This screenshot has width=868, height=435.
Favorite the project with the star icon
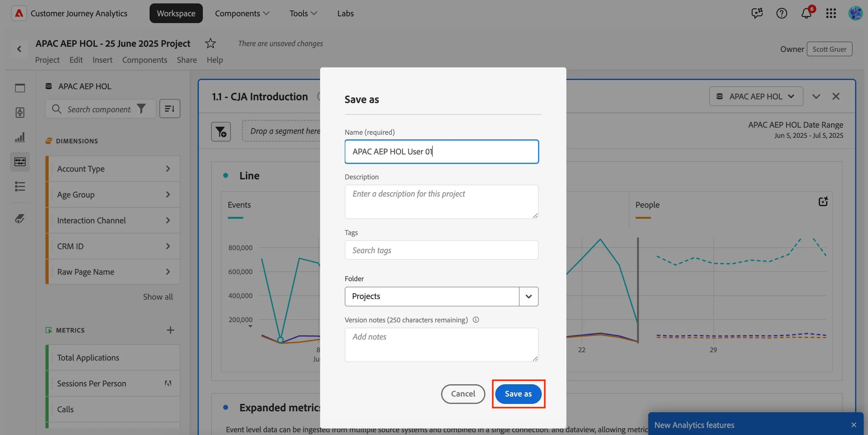[x=210, y=43]
